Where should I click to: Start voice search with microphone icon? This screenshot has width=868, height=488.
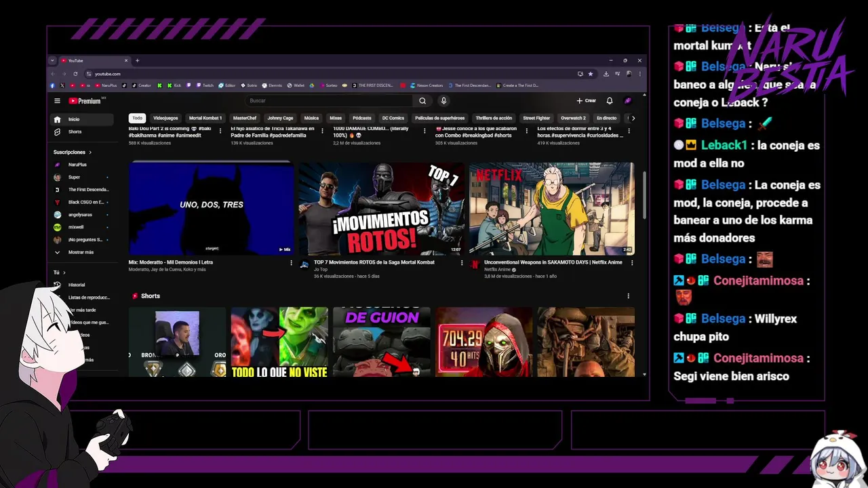[443, 101]
